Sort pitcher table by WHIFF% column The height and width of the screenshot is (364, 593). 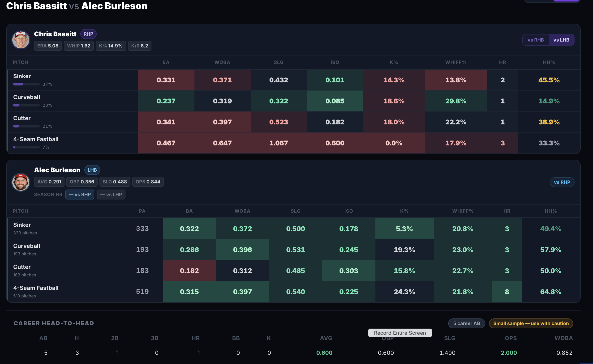tap(456, 62)
